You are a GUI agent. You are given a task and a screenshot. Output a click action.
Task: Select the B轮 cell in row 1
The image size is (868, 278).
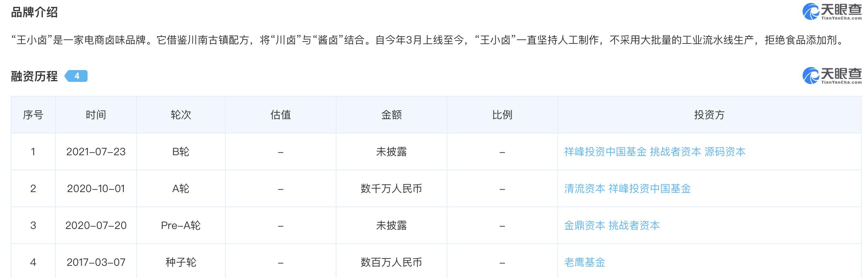181,151
